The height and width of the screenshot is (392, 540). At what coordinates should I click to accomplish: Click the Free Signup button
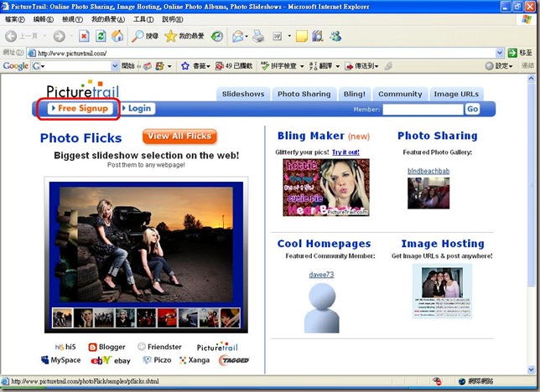point(80,108)
